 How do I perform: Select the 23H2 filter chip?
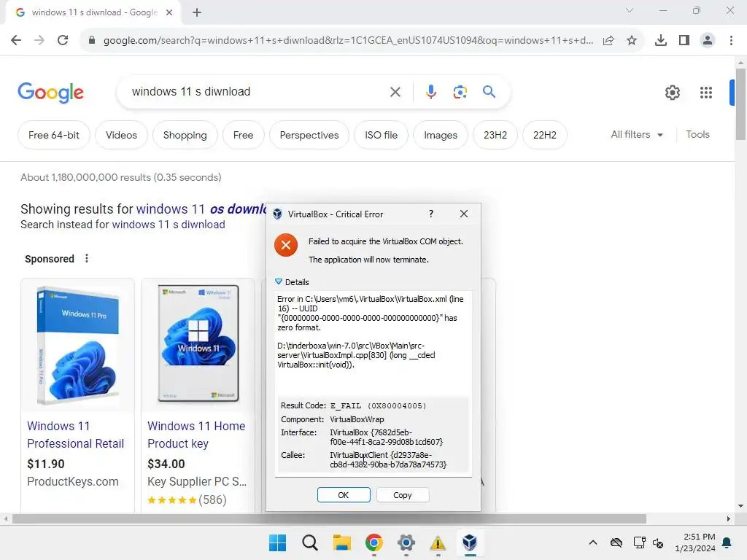495,135
